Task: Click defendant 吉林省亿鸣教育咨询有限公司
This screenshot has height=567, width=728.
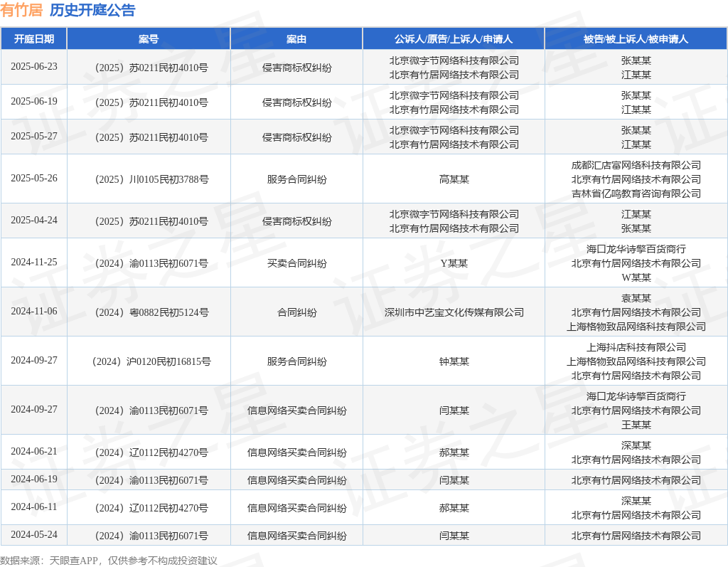Action: pyautogui.click(x=636, y=194)
